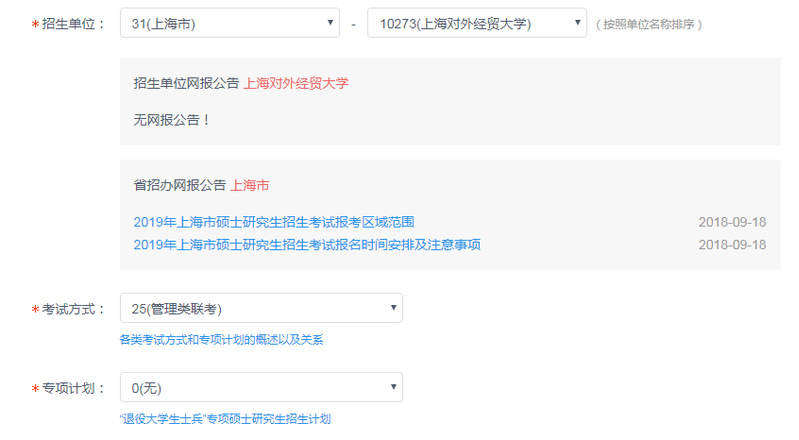Image resolution: width=799 pixels, height=440 pixels.
Task: Click the 专项计划 field label
Action: tap(73, 389)
